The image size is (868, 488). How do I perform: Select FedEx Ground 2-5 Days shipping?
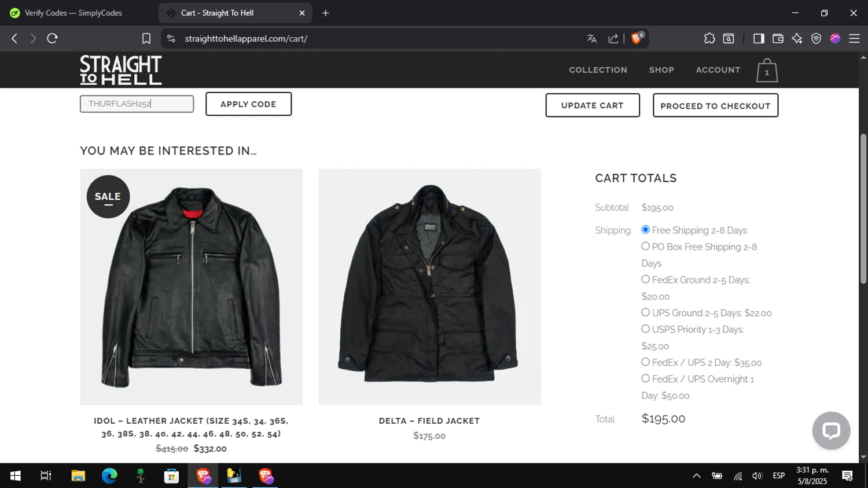(645, 279)
